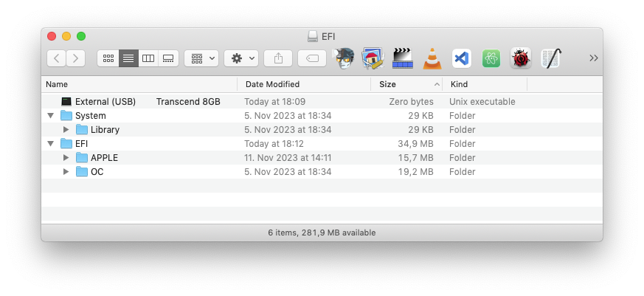Open the group-by arrangement dropdown
This screenshot has width=644, height=296.
202,58
